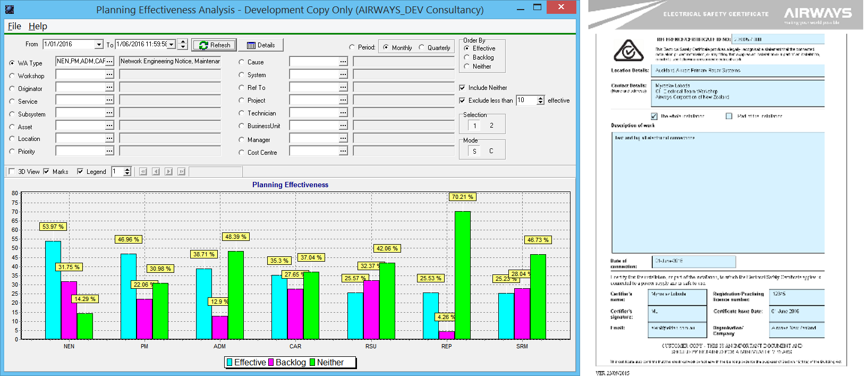Open Originator lookup ellipsis button
868x376 pixels.
click(109, 87)
